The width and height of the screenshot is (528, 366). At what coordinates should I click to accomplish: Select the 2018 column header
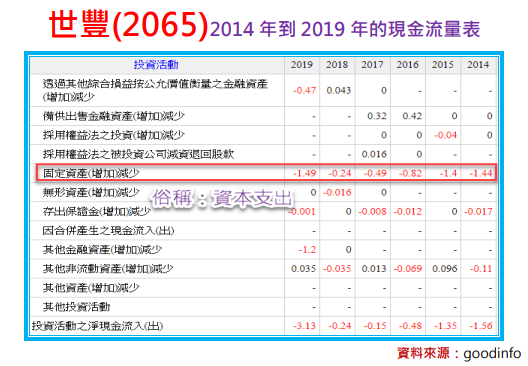click(x=337, y=65)
